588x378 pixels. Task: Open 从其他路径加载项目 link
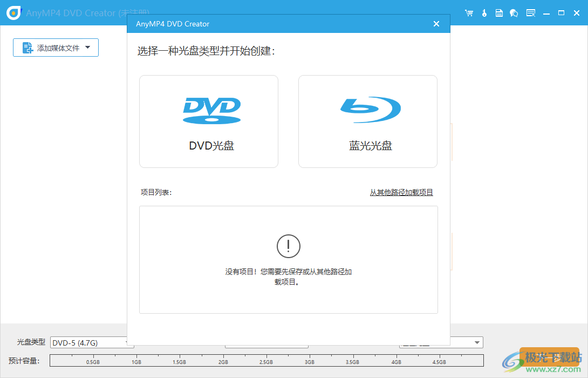click(x=401, y=192)
